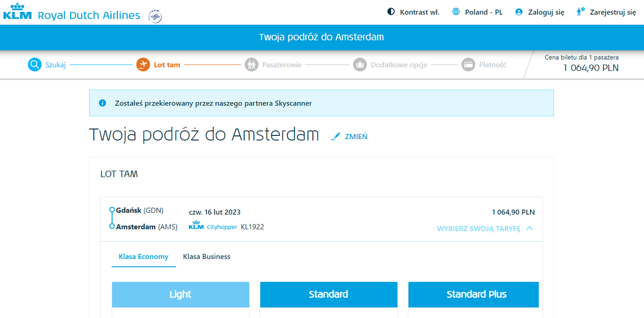Click the Royal Dutch Airlines home link
Viewport: 644px width, 318px height.
(x=89, y=15)
